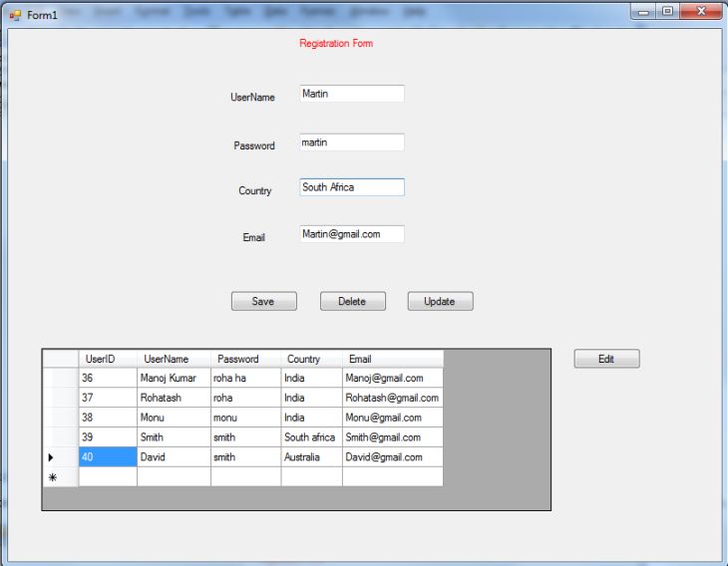
Task: Click the empty Email cell in new row
Action: (x=393, y=477)
